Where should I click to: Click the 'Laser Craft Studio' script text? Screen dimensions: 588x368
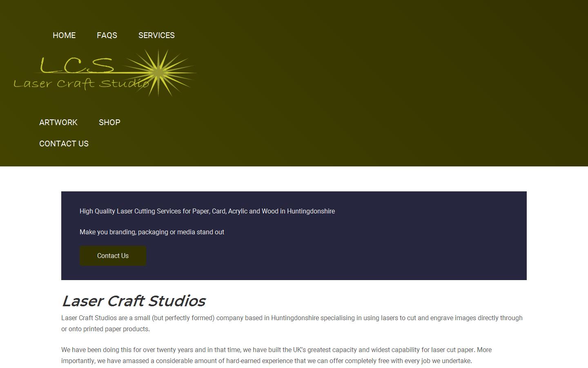pos(82,84)
